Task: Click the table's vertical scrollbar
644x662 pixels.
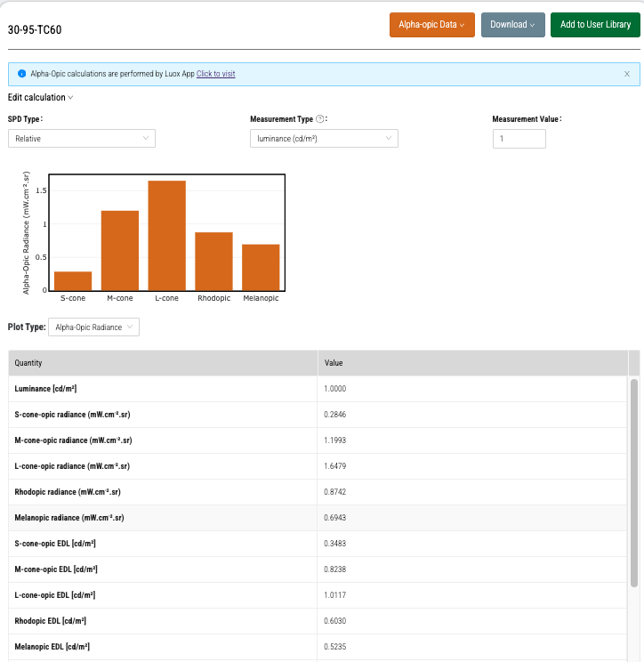Action: point(634,482)
